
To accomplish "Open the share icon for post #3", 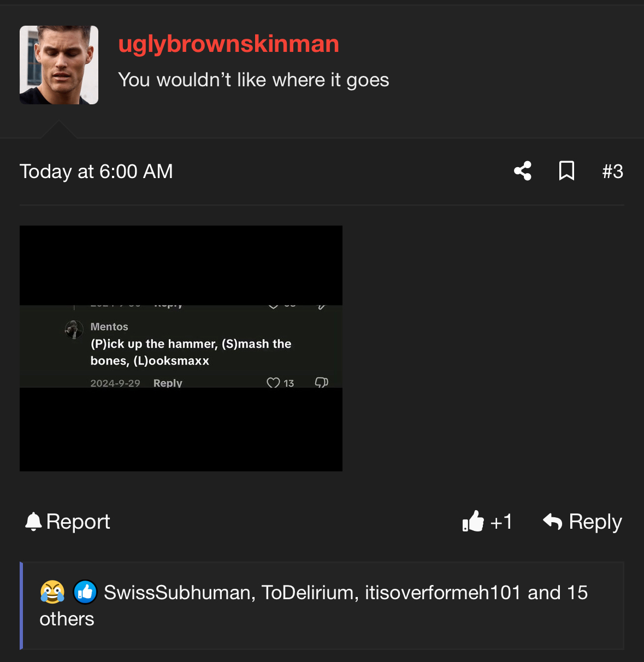I will pos(523,171).
